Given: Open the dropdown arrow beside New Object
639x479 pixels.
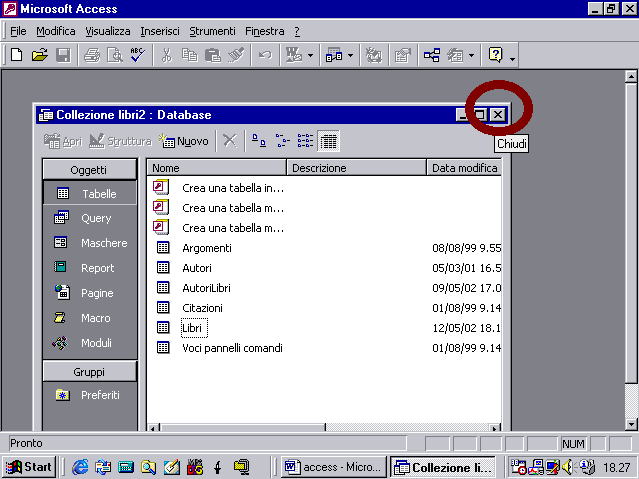Looking at the screenshot, I should pyautogui.click(x=472, y=55).
